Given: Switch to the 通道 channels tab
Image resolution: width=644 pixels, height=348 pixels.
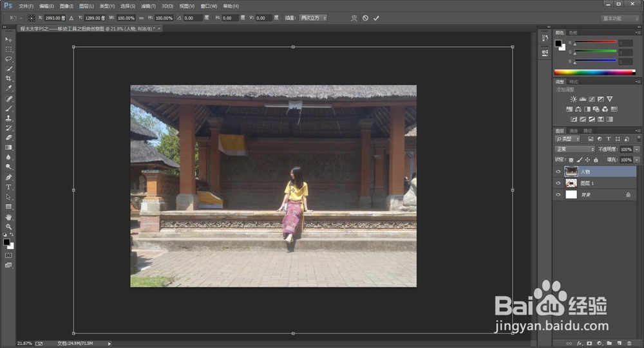Looking at the screenshot, I should (574, 131).
